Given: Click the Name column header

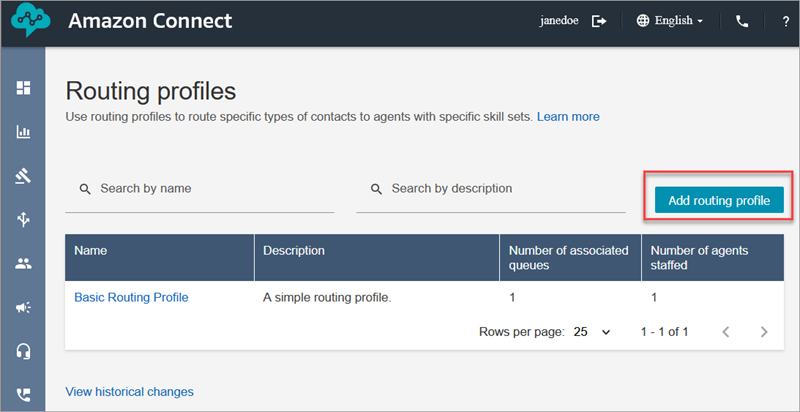Looking at the screenshot, I should [x=90, y=251].
